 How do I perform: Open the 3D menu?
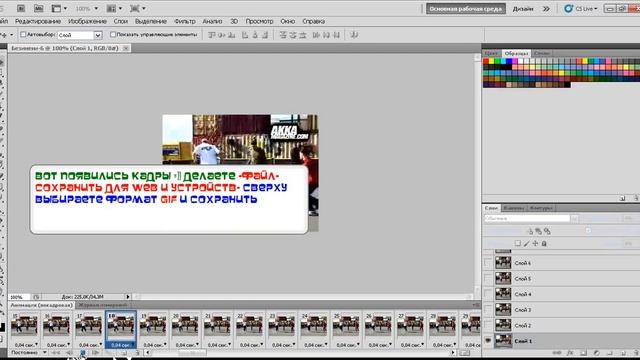click(x=234, y=21)
